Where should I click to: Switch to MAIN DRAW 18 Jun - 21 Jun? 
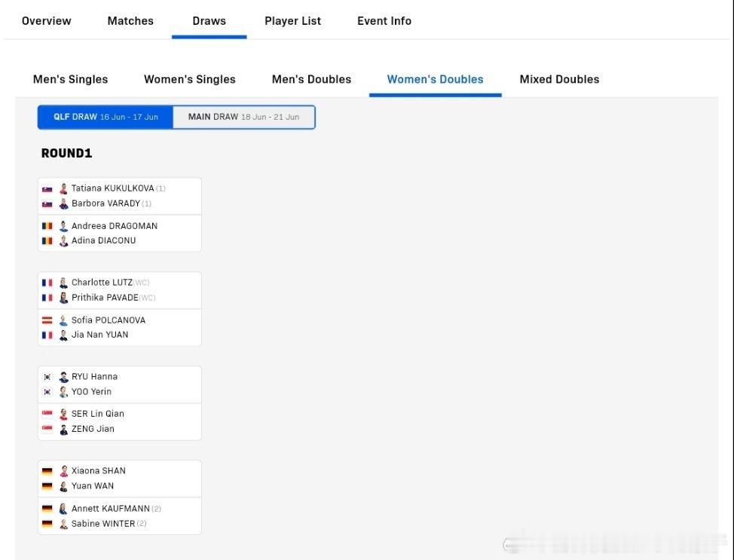(244, 117)
